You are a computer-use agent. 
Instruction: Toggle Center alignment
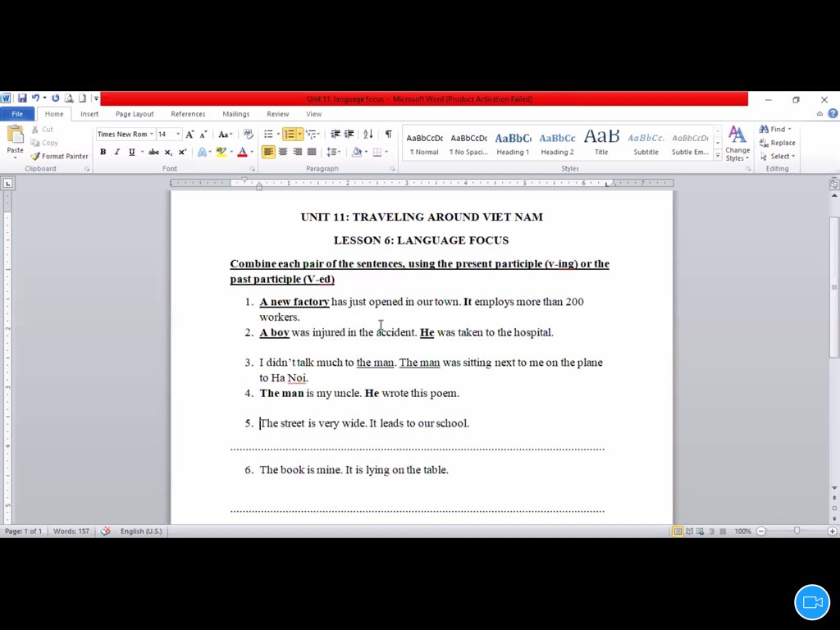point(283,152)
